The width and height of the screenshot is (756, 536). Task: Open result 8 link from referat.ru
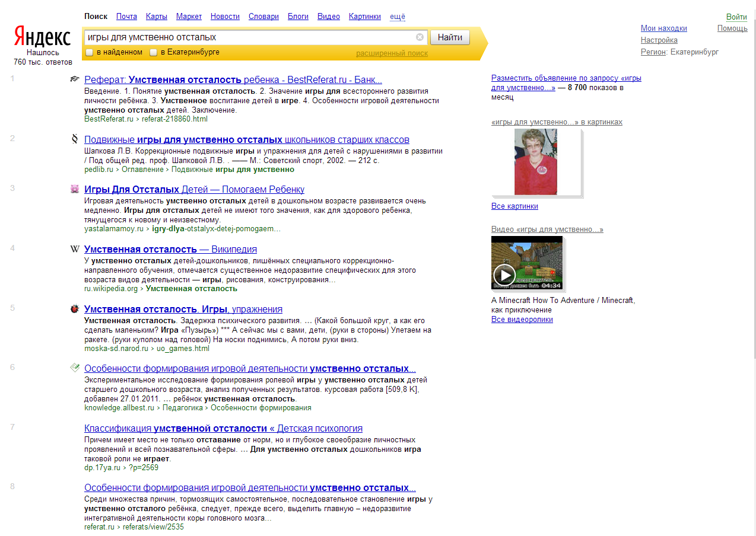pos(250,488)
